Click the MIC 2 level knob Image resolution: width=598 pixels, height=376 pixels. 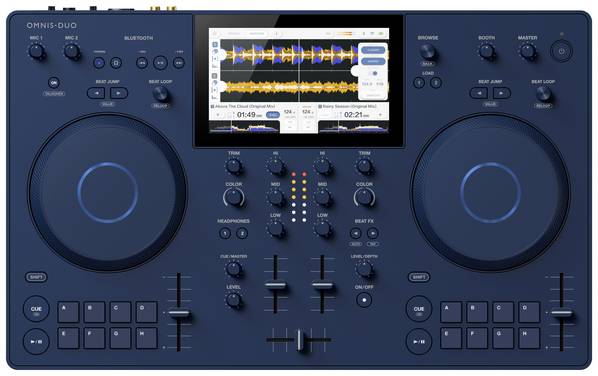[72, 51]
